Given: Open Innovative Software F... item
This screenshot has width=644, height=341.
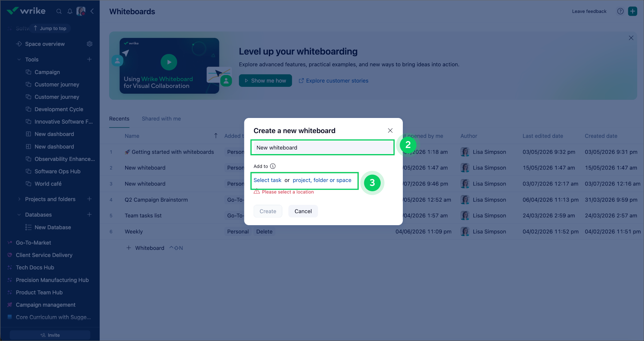Looking at the screenshot, I should [x=64, y=122].
